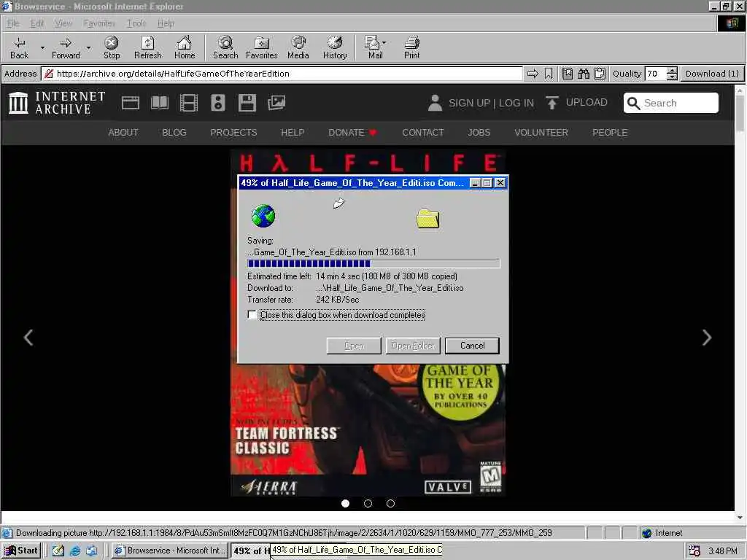The image size is (747, 560).
Task: Open the Forward history dropdown arrow
Action: (88, 47)
